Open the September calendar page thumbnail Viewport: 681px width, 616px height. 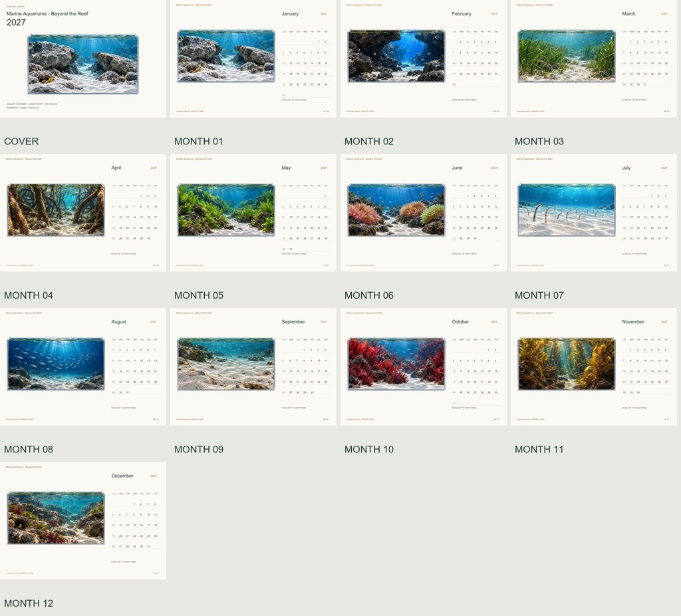[x=253, y=367]
